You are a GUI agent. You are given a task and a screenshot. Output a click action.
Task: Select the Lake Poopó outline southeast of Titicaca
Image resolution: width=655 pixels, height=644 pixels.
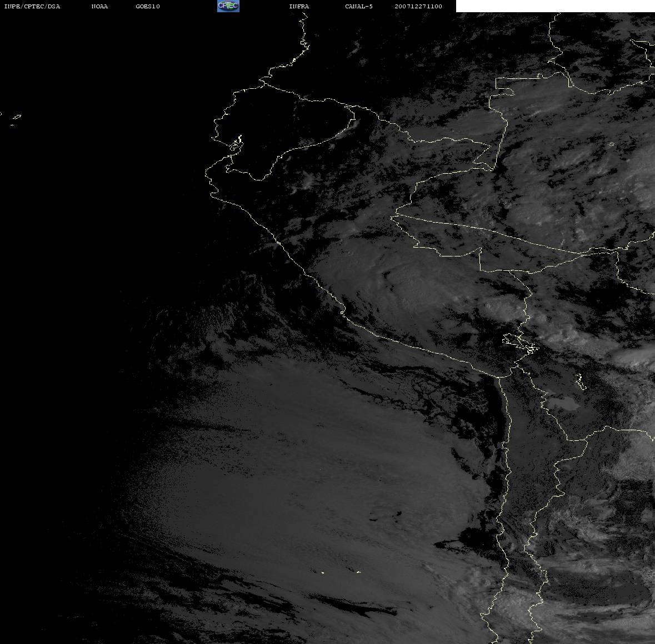point(579,381)
